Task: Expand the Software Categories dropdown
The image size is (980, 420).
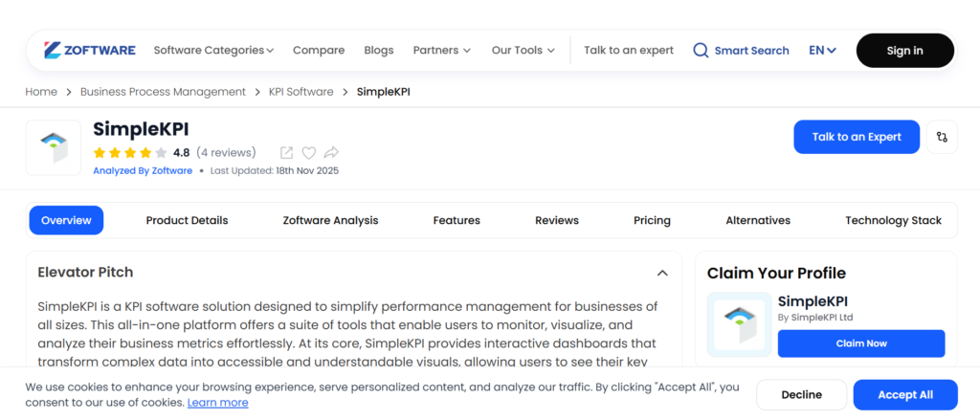Action: (213, 51)
